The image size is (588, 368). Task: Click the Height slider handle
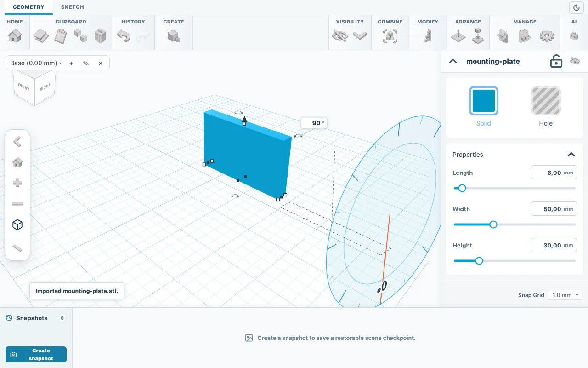click(479, 261)
